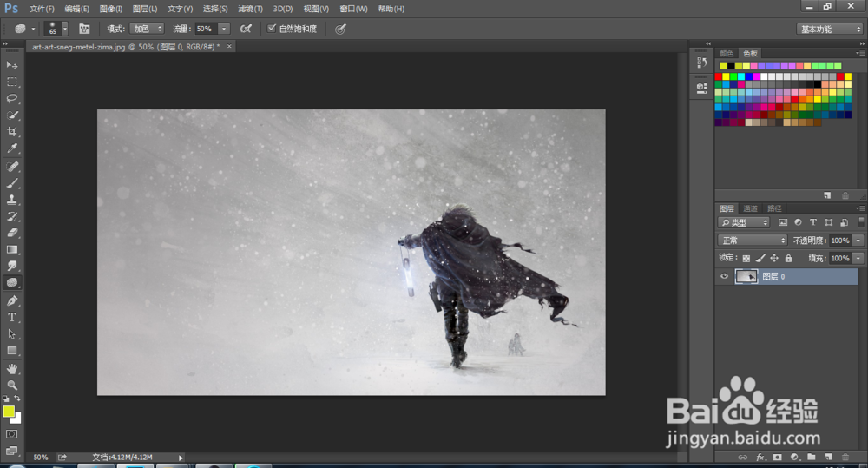Select the Smudge/Blur tool
This screenshot has width=868, height=468.
point(11,267)
